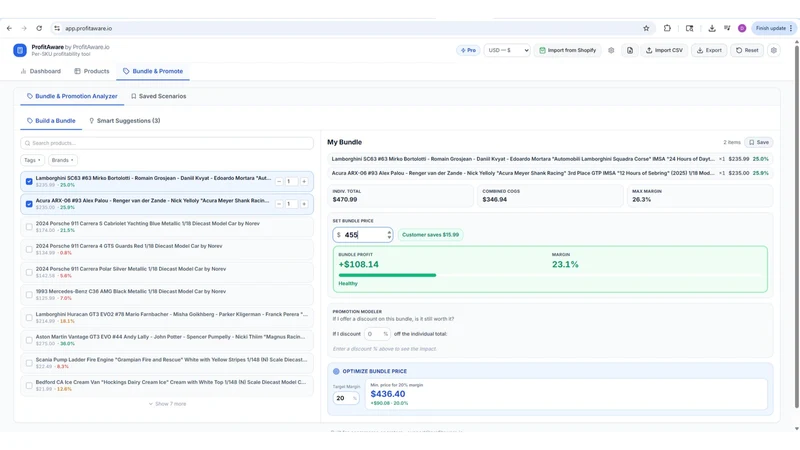Image resolution: width=800 pixels, height=450 pixels.
Task: Check Aston Martin Vantage GT3 EVO #44
Action: [29, 340]
